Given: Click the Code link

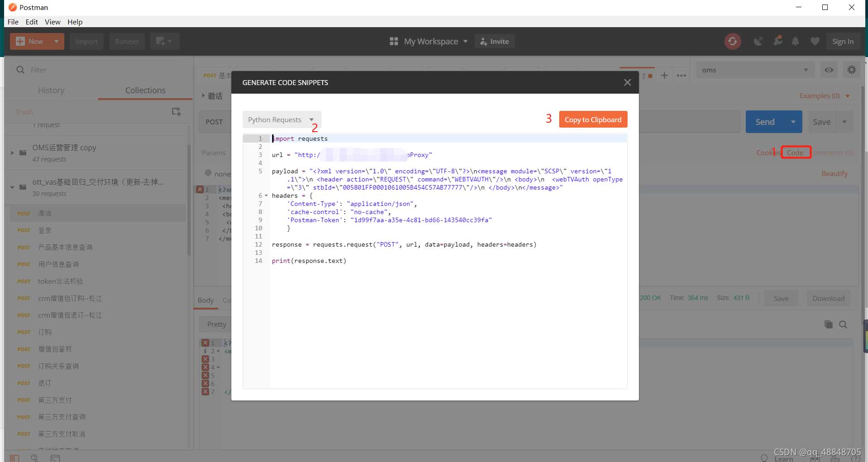Looking at the screenshot, I should 796,152.
